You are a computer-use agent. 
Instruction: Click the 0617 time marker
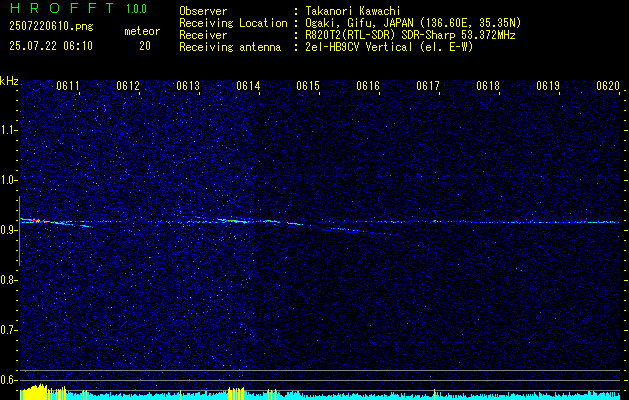point(428,86)
